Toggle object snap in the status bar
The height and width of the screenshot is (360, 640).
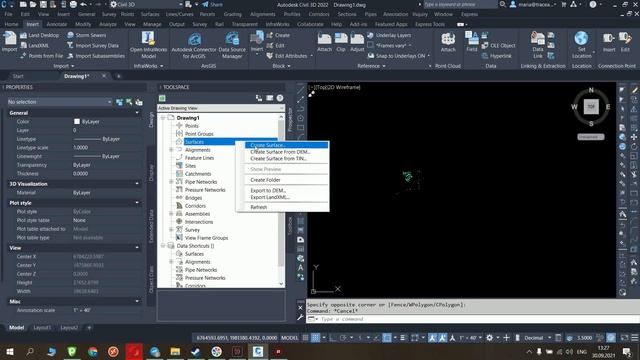(387, 338)
